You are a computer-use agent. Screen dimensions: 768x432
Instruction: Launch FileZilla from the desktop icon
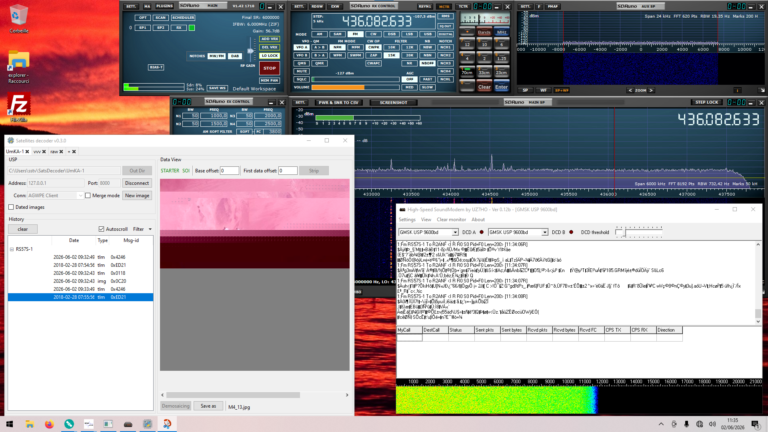(18, 107)
